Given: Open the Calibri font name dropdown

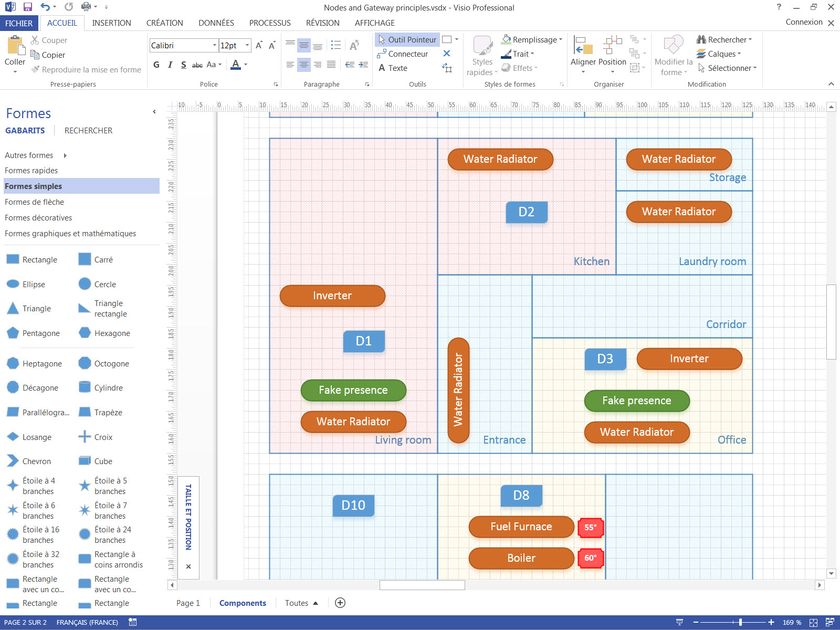Looking at the screenshot, I should [x=214, y=46].
